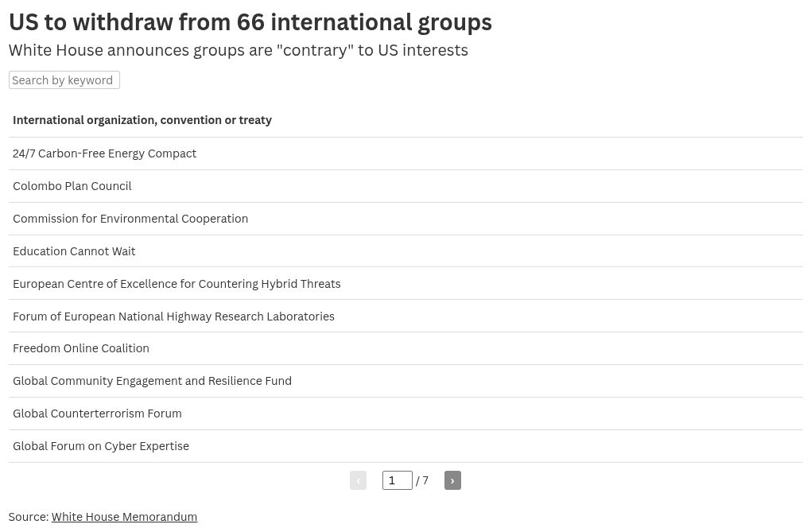Select the 24/7 Carbon-Free Energy Compact row
The width and height of the screenshot is (811, 532).
click(x=104, y=153)
